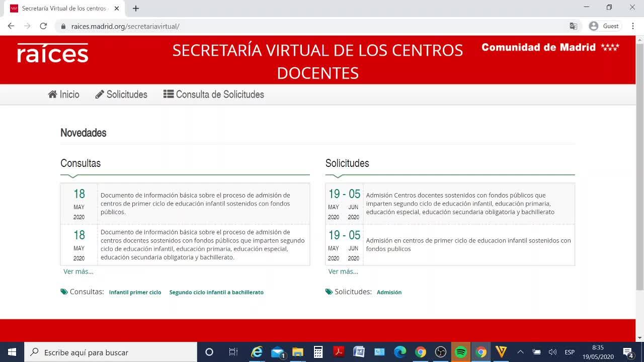Click the address bar URL field
Screen dimensions: 644x362
302,26
